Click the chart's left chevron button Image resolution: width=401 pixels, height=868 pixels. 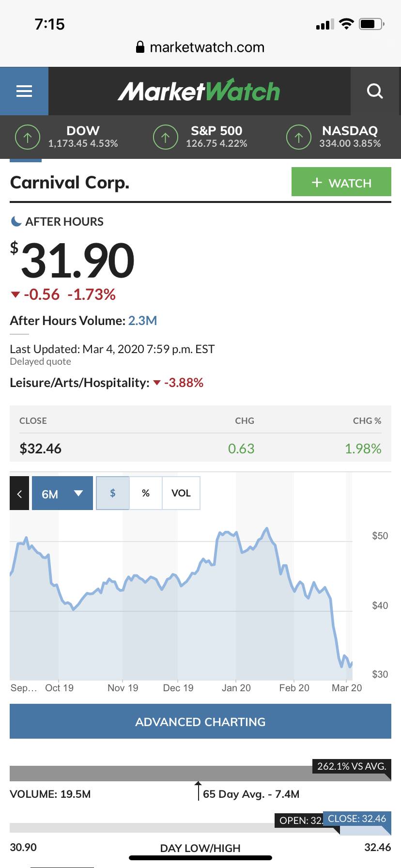tap(19, 494)
